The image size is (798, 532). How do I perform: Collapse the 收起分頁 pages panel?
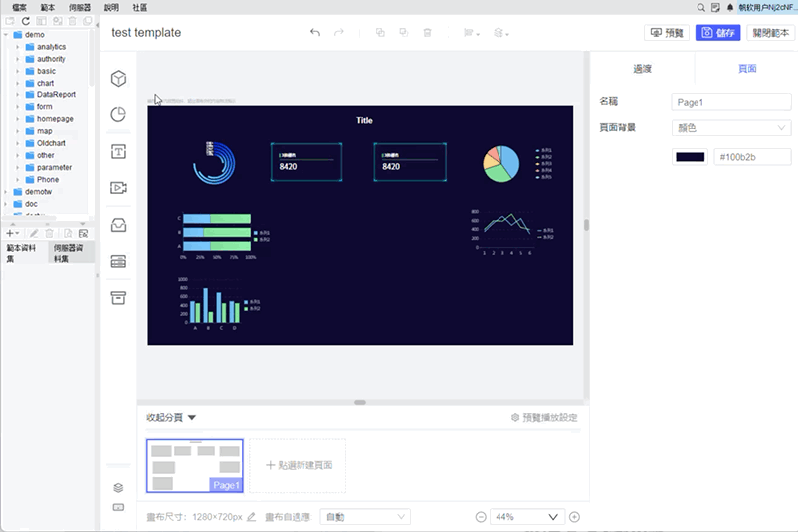click(171, 418)
